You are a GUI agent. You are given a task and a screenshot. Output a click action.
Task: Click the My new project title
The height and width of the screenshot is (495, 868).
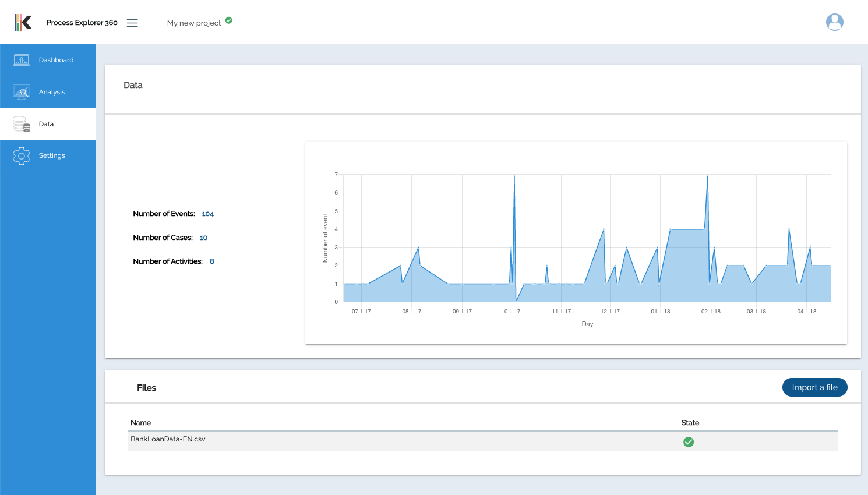point(194,23)
